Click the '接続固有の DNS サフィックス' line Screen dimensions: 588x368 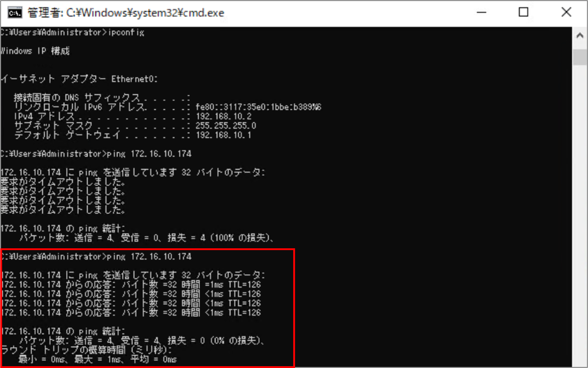[x=102, y=98]
